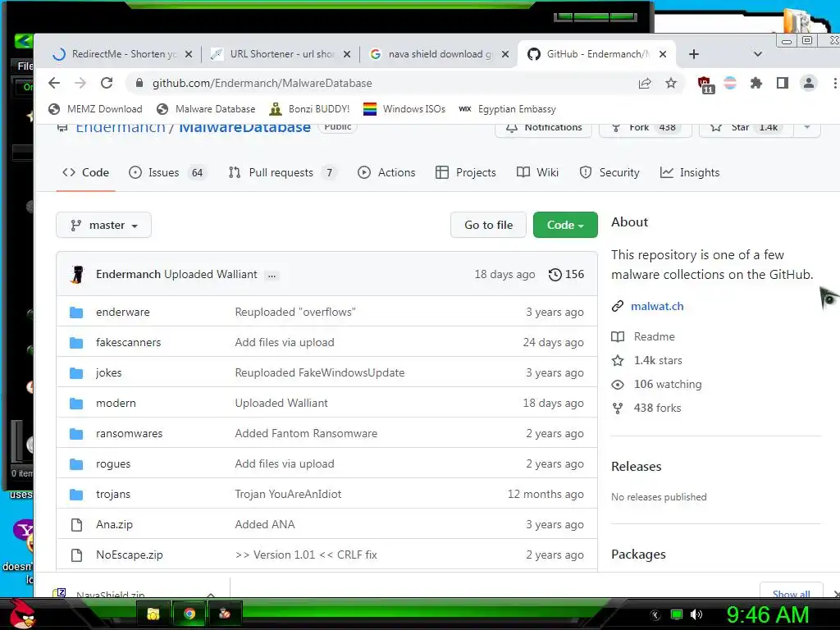Image resolution: width=840 pixels, height=630 pixels.
Task: Close the URL Shortener tab
Action: pos(347,54)
